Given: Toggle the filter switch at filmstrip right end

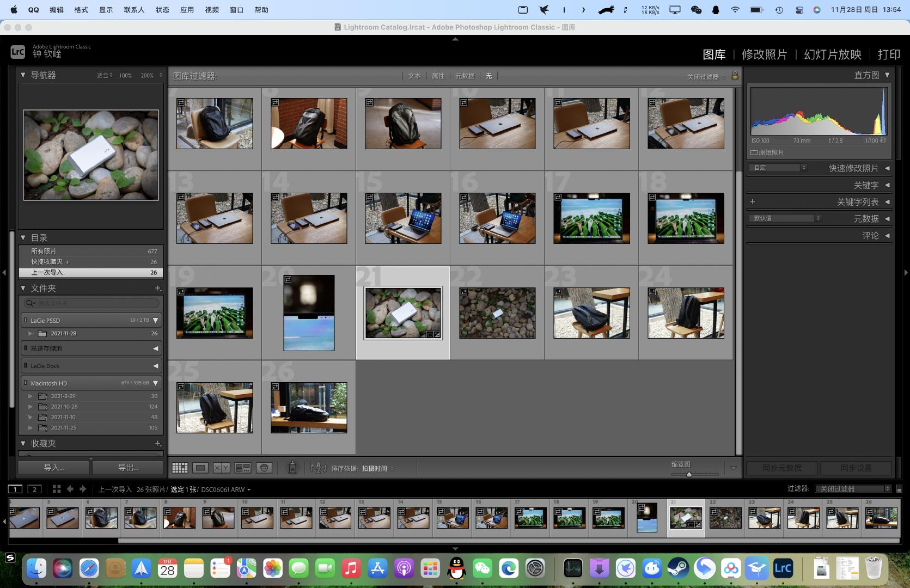Looking at the screenshot, I should [899, 489].
